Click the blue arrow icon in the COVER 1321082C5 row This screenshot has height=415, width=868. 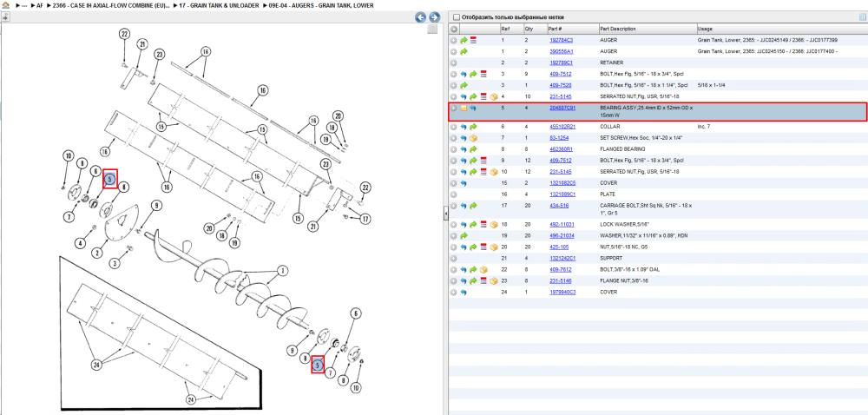click(x=464, y=182)
